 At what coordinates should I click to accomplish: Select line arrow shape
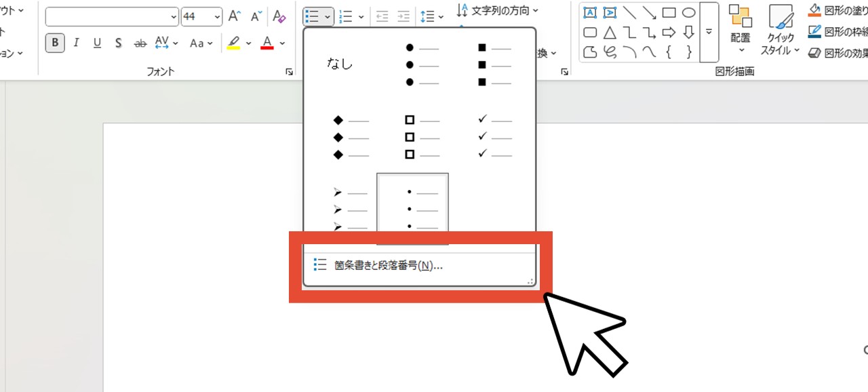(649, 13)
